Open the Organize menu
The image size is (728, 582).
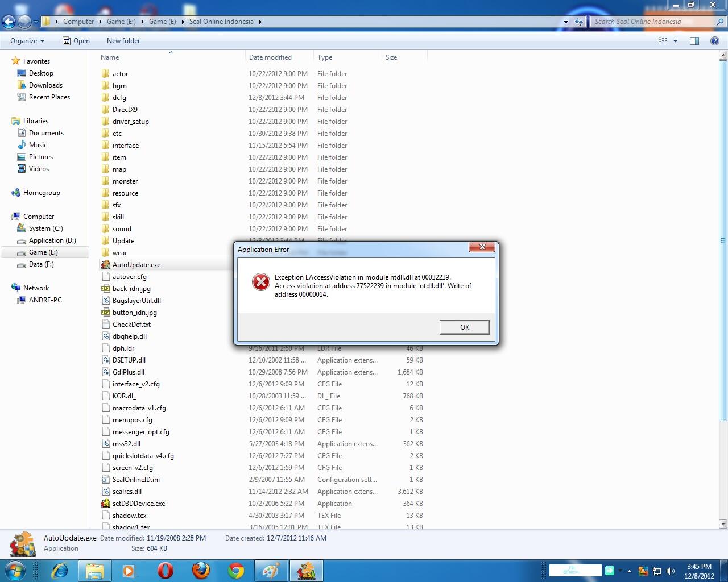pos(27,41)
